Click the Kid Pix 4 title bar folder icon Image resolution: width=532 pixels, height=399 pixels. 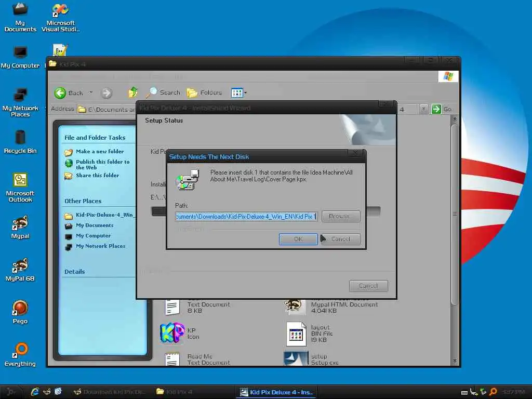coord(52,63)
